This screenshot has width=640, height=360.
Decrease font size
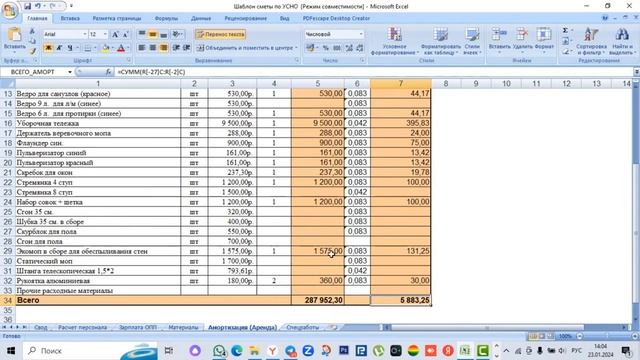point(125,34)
